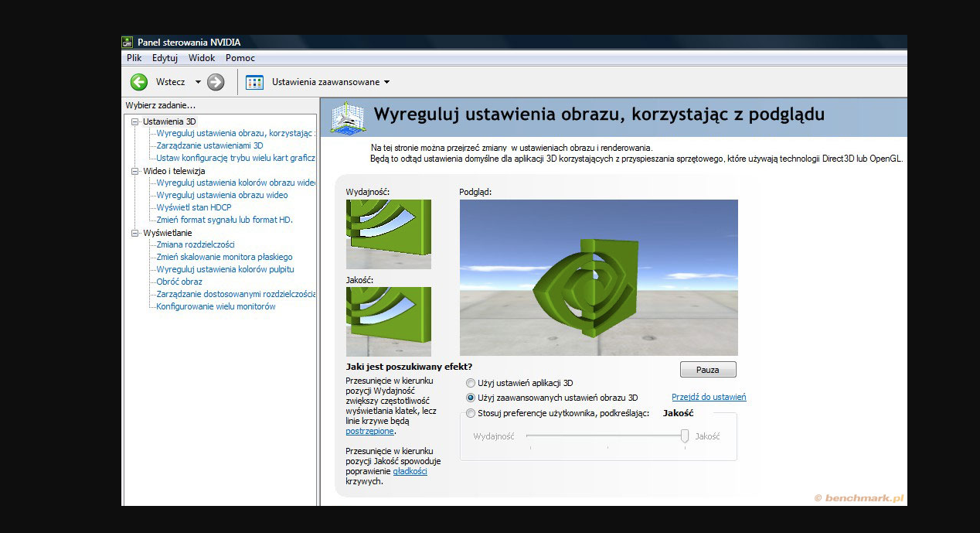The image size is (980, 533).
Task: Click the advanced settings grid icon
Action: tap(255, 82)
